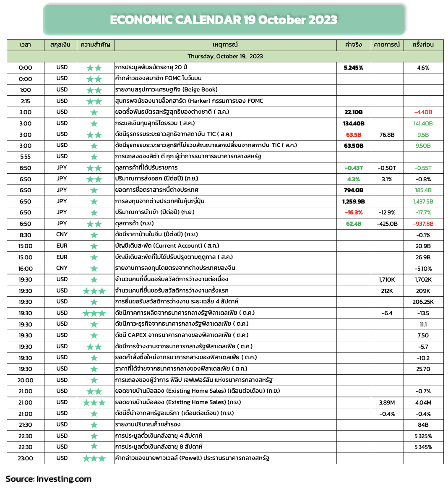The width and height of the screenshot is (448, 491).
Task: Click the เวลา column header
Action: coord(25,45)
